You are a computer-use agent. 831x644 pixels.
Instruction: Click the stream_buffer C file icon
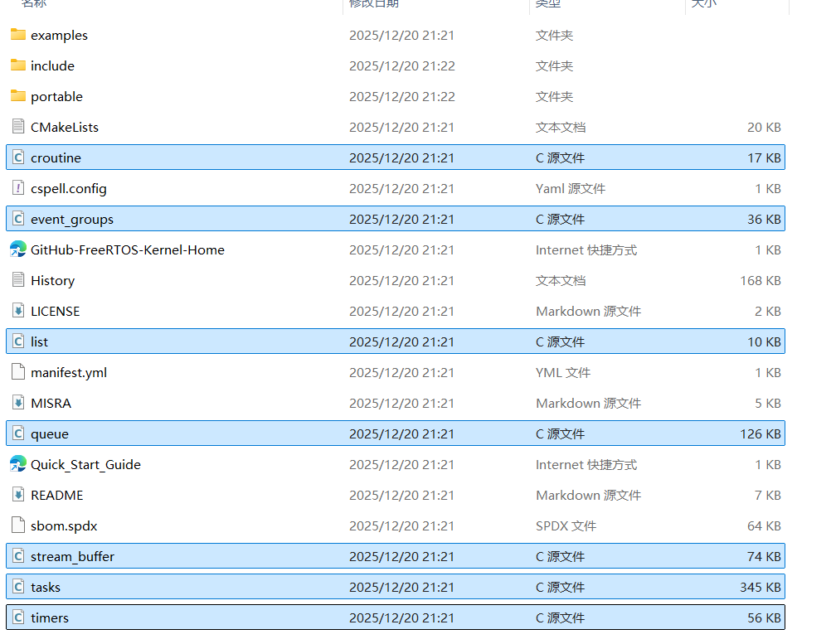pyautogui.click(x=18, y=556)
